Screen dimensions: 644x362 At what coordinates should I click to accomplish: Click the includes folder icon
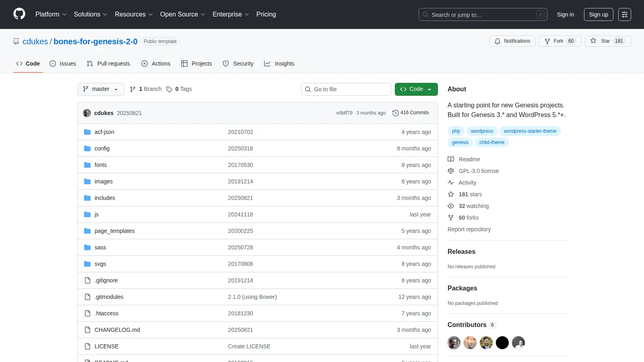tap(87, 198)
